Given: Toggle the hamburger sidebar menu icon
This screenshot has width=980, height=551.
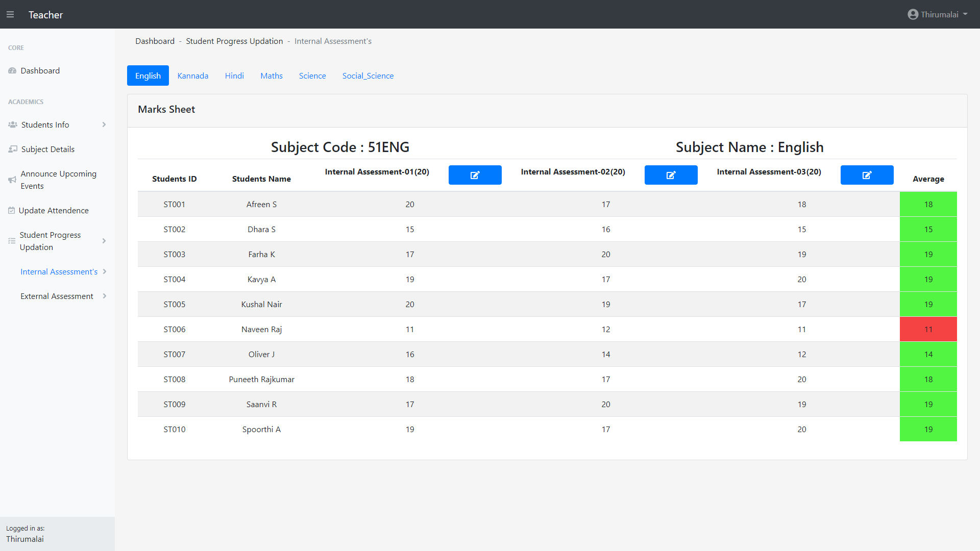Looking at the screenshot, I should point(10,15).
